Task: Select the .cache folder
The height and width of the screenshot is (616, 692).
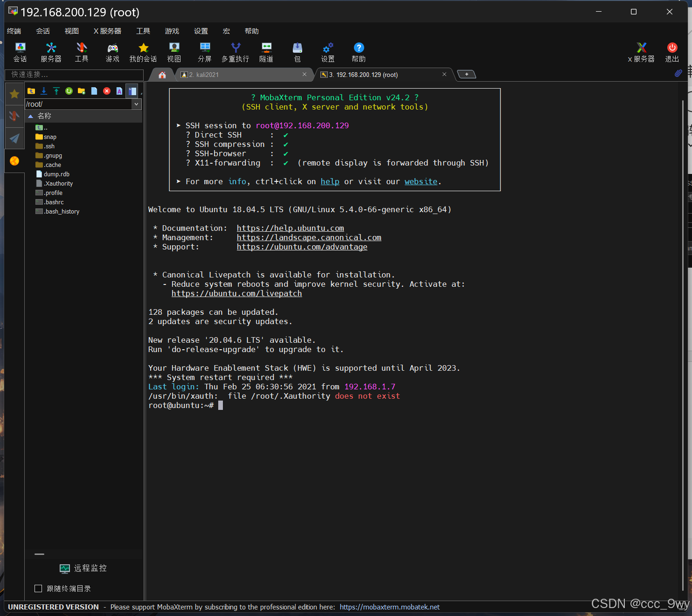Action: (48, 165)
